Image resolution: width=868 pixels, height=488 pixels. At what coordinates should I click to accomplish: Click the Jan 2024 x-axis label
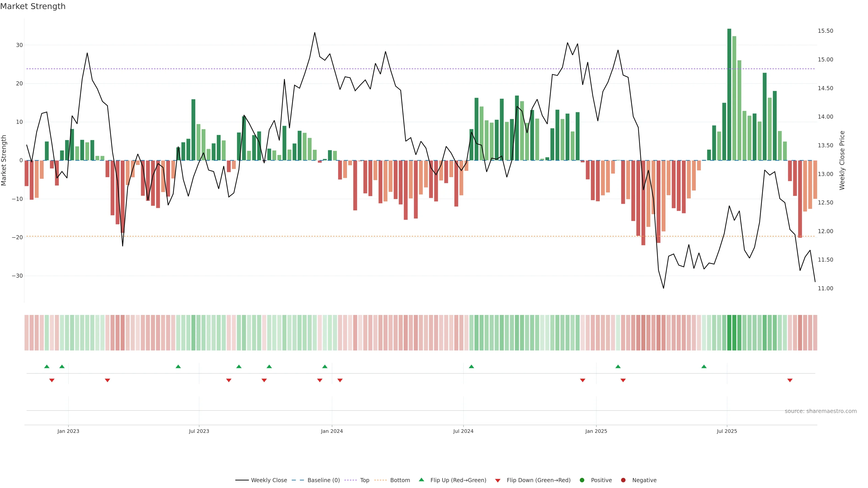pos(332,431)
